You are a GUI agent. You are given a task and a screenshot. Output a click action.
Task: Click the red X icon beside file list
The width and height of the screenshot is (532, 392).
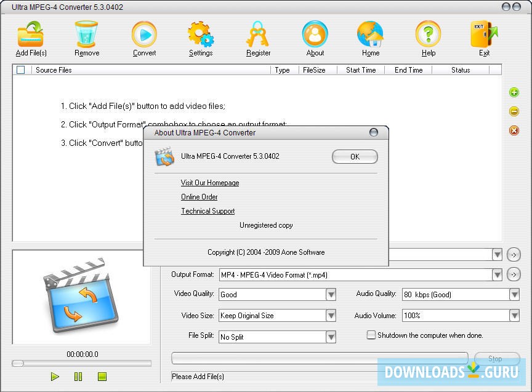(x=514, y=130)
